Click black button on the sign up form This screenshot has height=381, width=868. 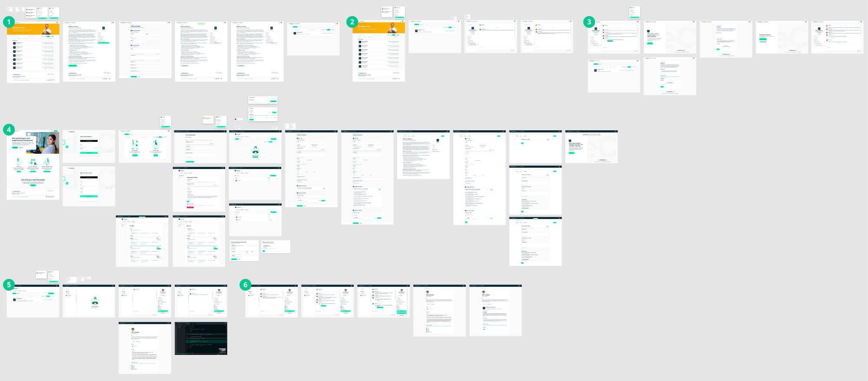pyautogui.click(x=89, y=177)
